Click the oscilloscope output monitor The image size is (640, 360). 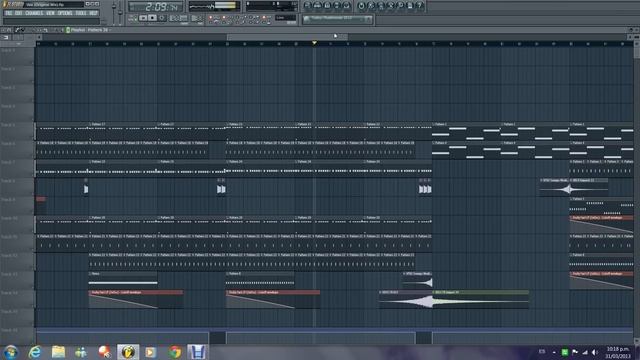point(214,6)
